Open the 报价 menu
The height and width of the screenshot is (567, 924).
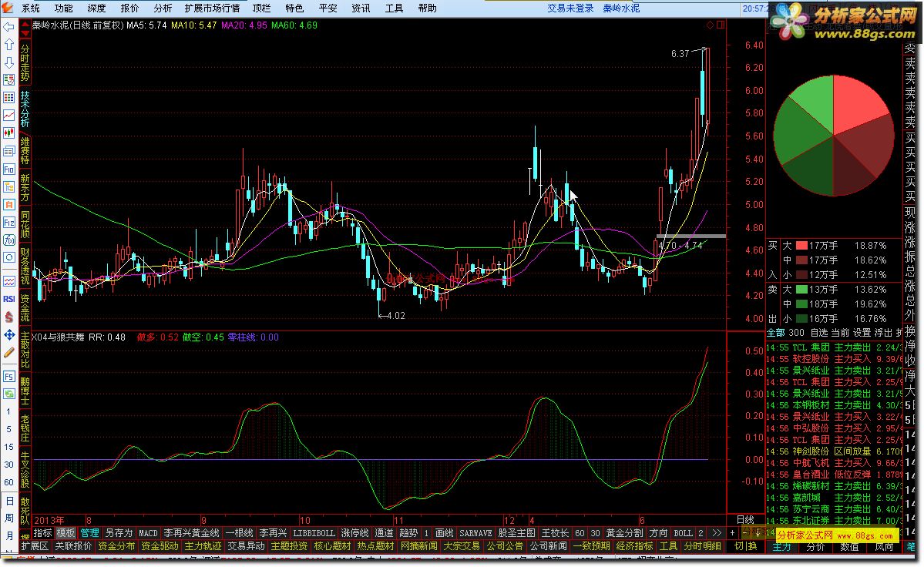coord(129,8)
